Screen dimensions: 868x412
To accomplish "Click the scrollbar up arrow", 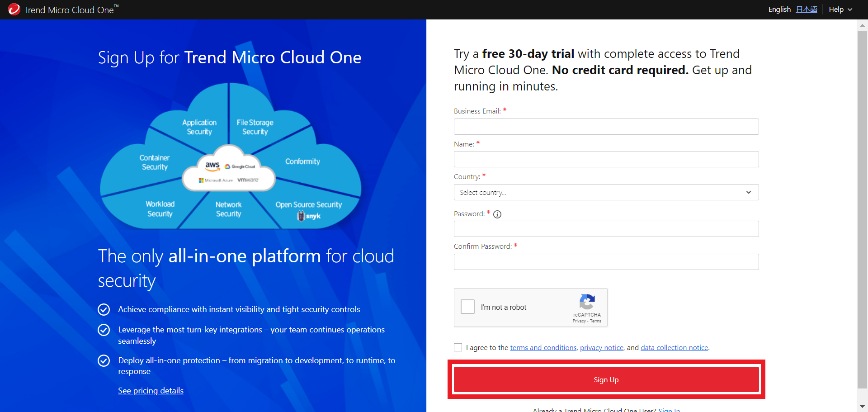I will [862, 25].
